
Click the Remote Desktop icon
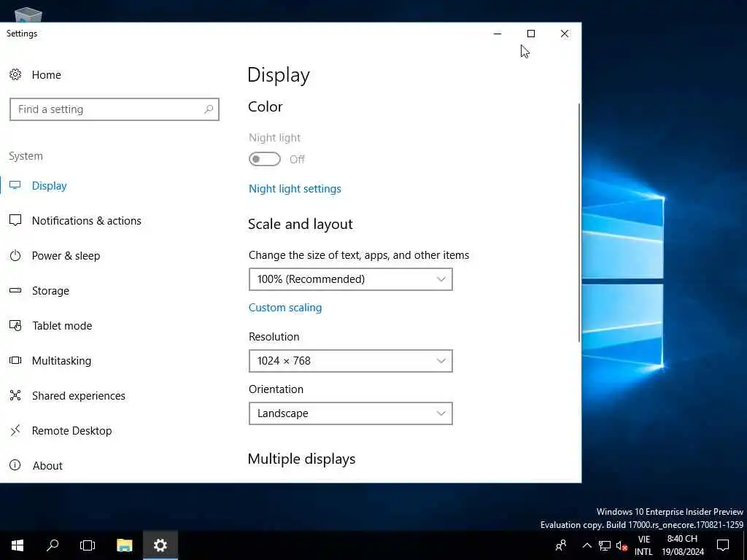[x=15, y=430]
